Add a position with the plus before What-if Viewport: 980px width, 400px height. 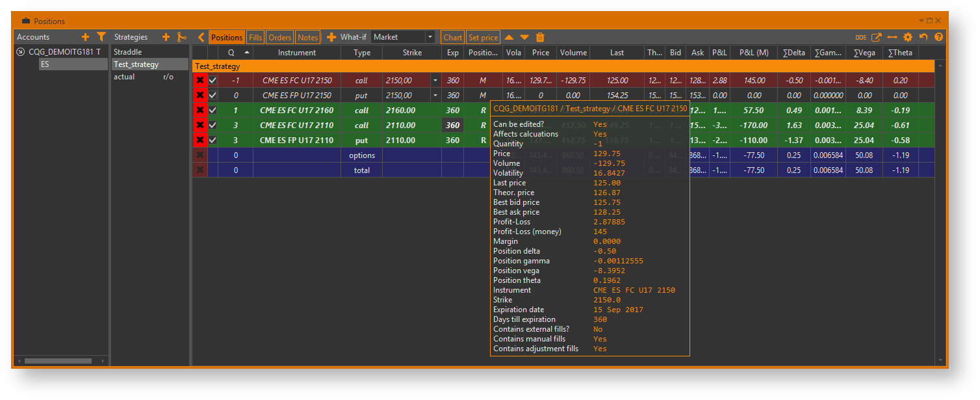331,37
